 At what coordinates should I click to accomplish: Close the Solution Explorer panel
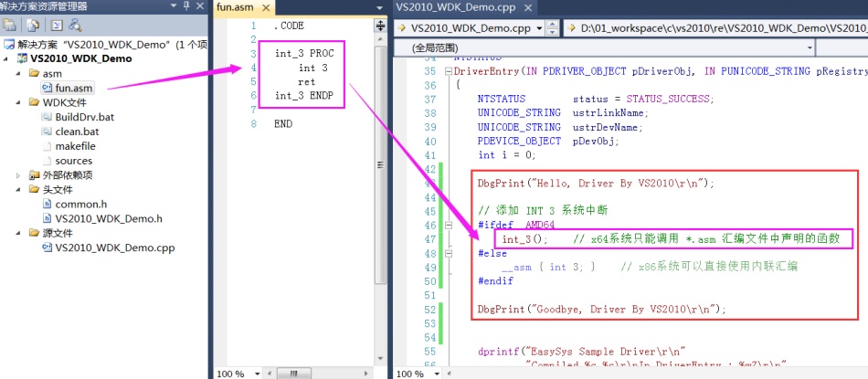point(200,6)
